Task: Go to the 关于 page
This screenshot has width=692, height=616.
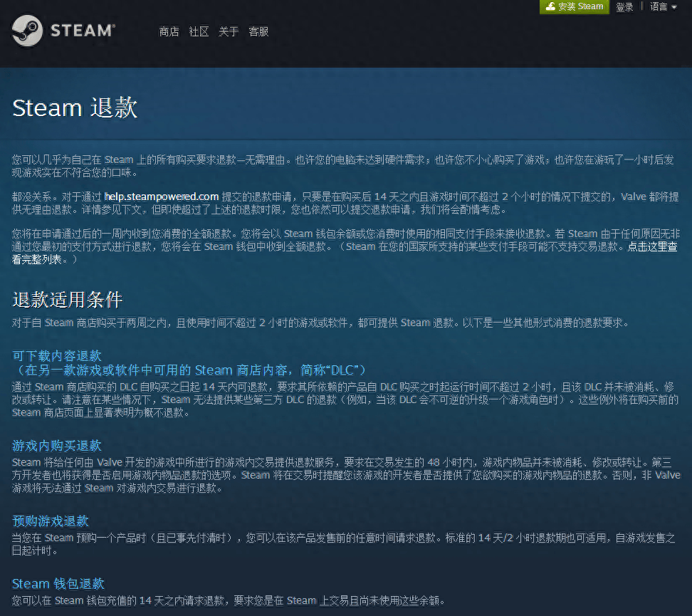Action: tap(229, 32)
